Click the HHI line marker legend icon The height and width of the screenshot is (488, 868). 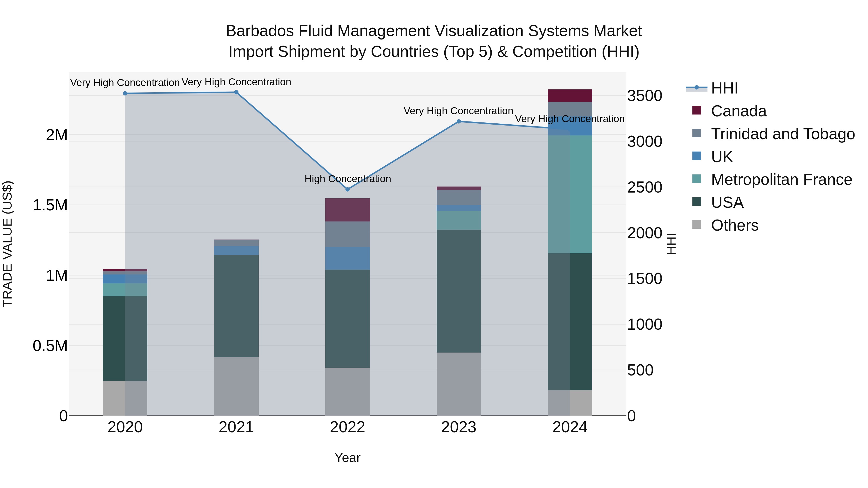click(x=697, y=88)
